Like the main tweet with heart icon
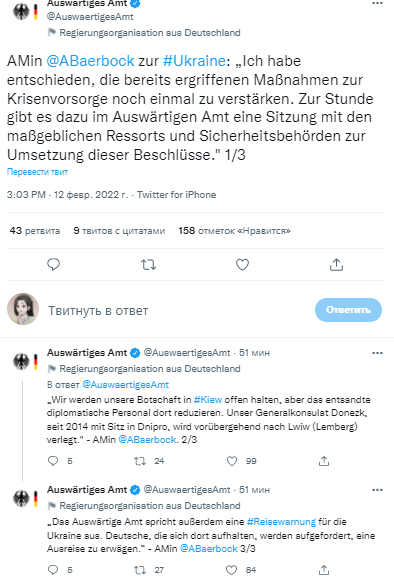This screenshot has height=582, width=394. click(242, 265)
